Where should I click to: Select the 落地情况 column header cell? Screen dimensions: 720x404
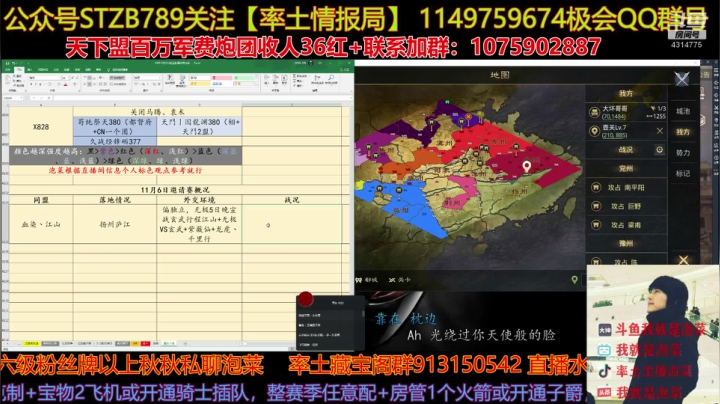coord(115,200)
